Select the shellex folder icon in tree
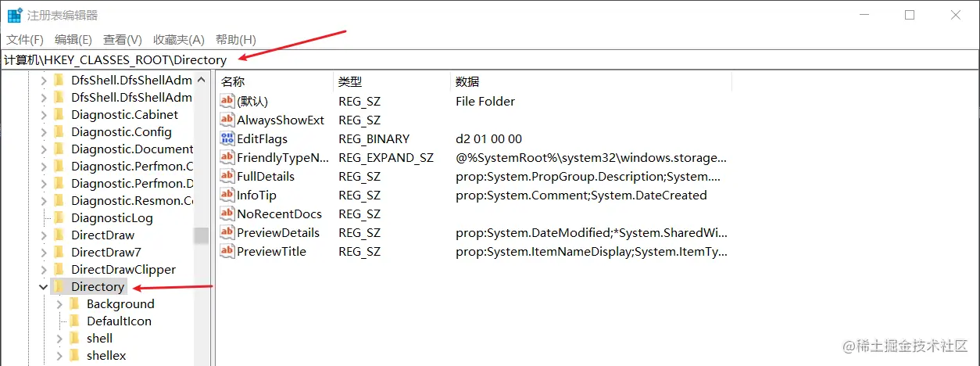Image resolution: width=980 pixels, height=366 pixels. pyautogui.click(x=74, y=355)
